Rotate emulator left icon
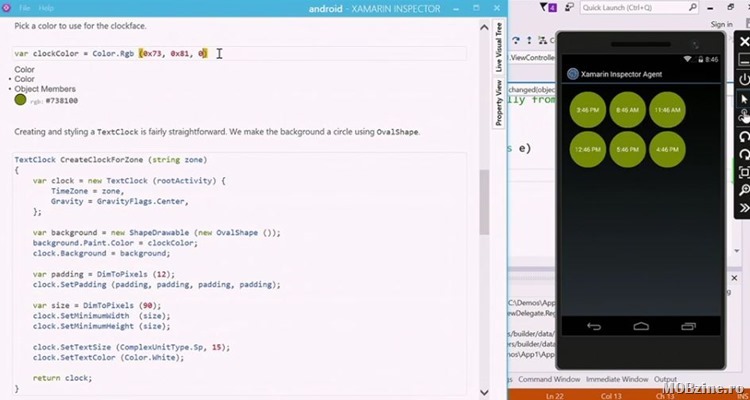This screenshot has width=750, height=400. coord(744,137)
